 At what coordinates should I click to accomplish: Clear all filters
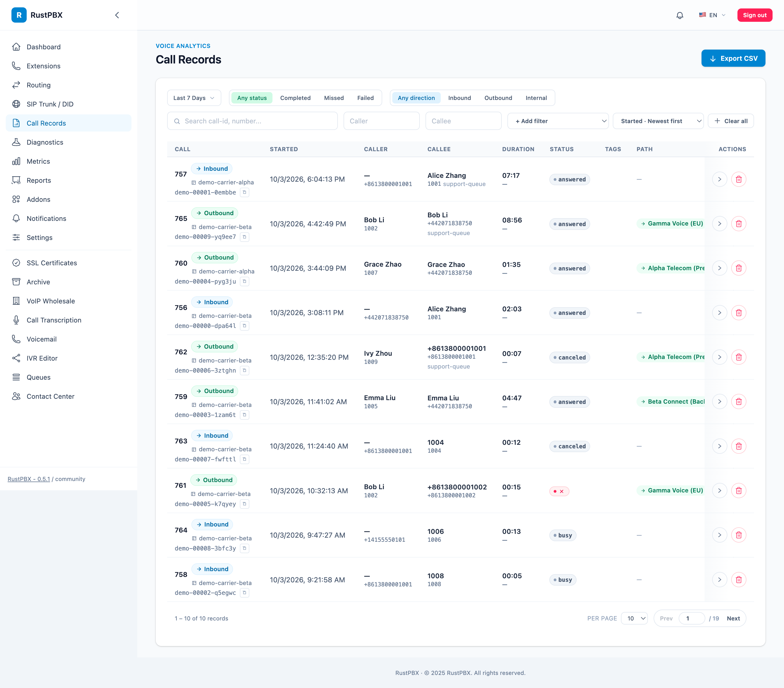730,121
